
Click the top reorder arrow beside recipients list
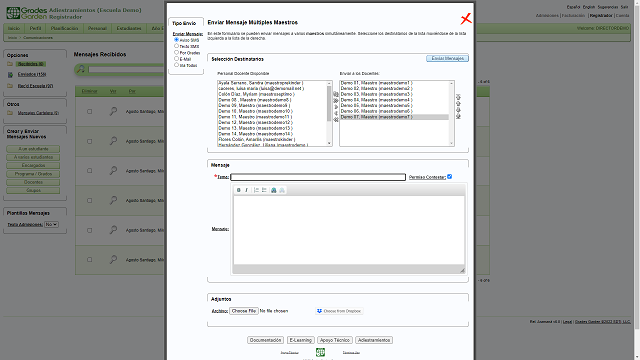(458, 97)
